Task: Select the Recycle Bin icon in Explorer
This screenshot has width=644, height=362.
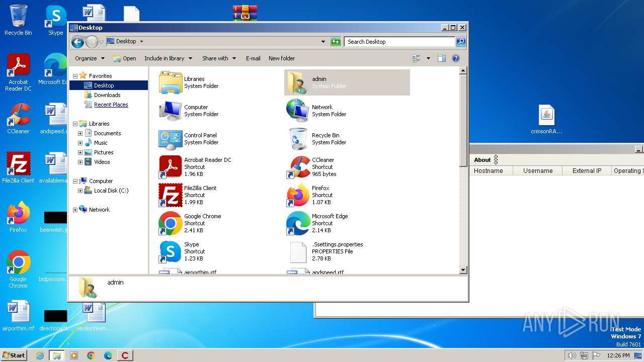Action: point(298,139)
